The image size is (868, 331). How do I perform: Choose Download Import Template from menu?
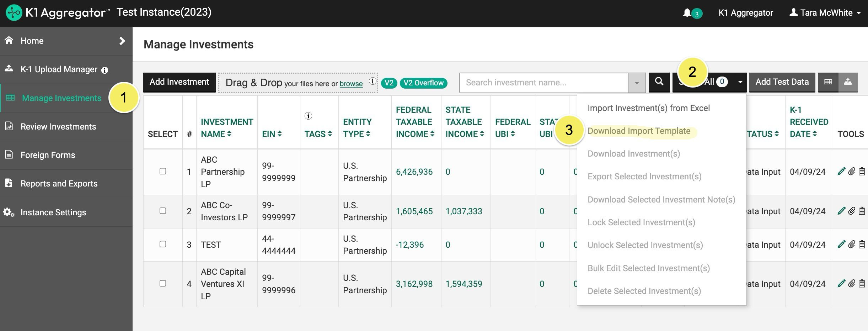639,131
